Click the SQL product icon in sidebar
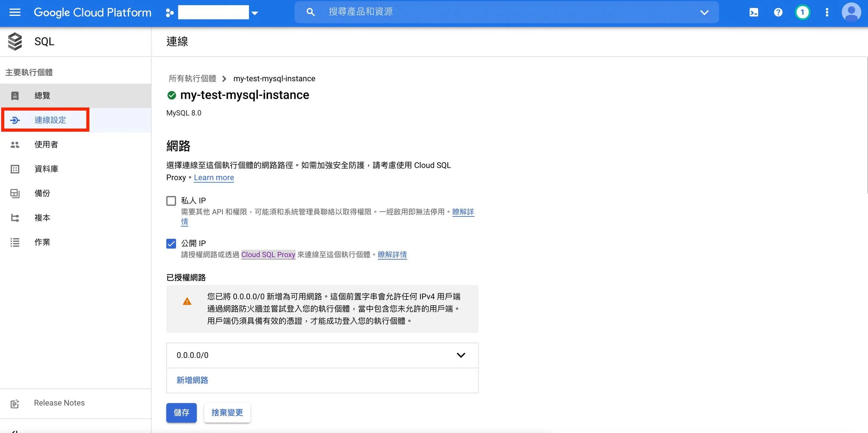 [15, 41]
